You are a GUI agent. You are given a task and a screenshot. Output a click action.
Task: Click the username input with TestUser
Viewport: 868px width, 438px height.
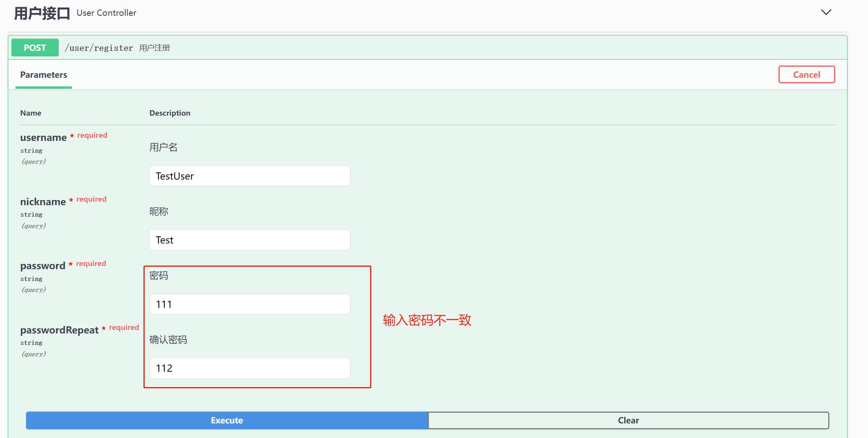[x=250, y=176]
